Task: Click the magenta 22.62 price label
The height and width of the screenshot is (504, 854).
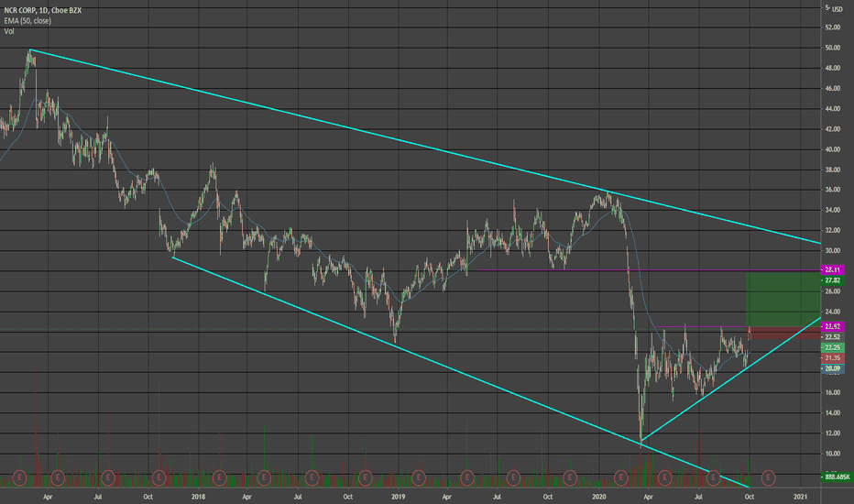Action: click(832, 326)
